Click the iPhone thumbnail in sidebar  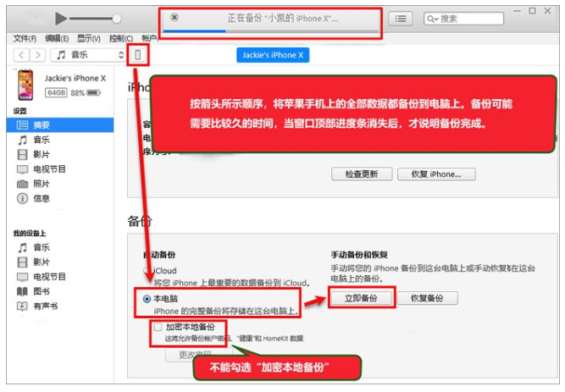[25, 86]
